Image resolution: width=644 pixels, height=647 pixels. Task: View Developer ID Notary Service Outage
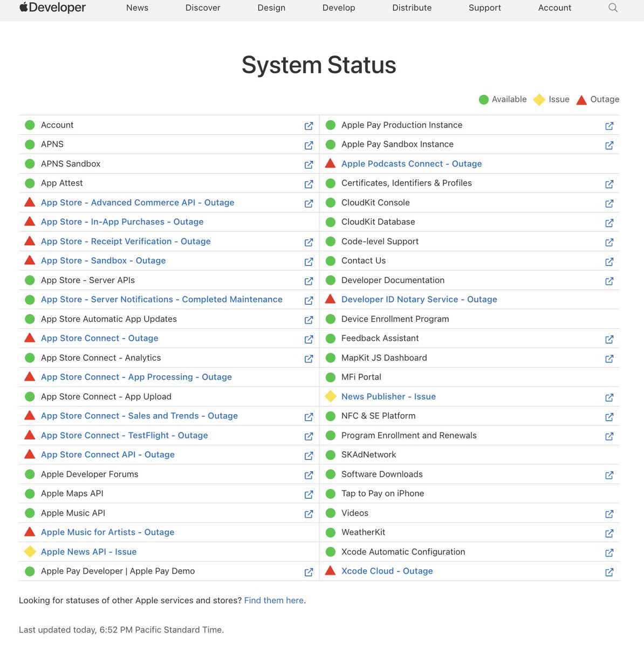click(419, 299)
